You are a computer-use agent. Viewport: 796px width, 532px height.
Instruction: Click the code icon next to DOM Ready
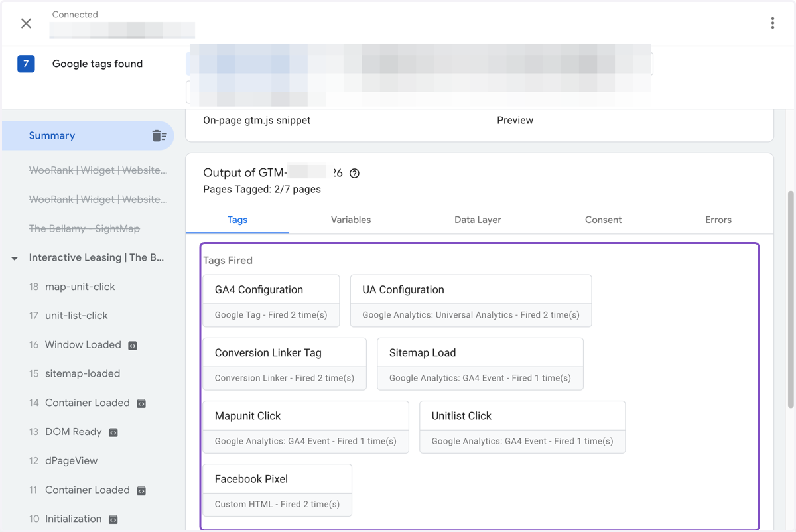pos(113,432)
